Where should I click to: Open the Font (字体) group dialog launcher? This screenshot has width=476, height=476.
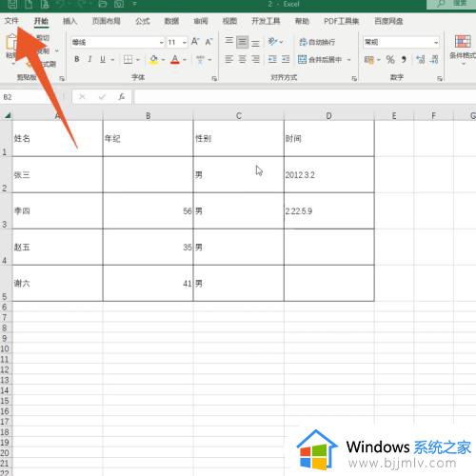(x=214, y=78)
